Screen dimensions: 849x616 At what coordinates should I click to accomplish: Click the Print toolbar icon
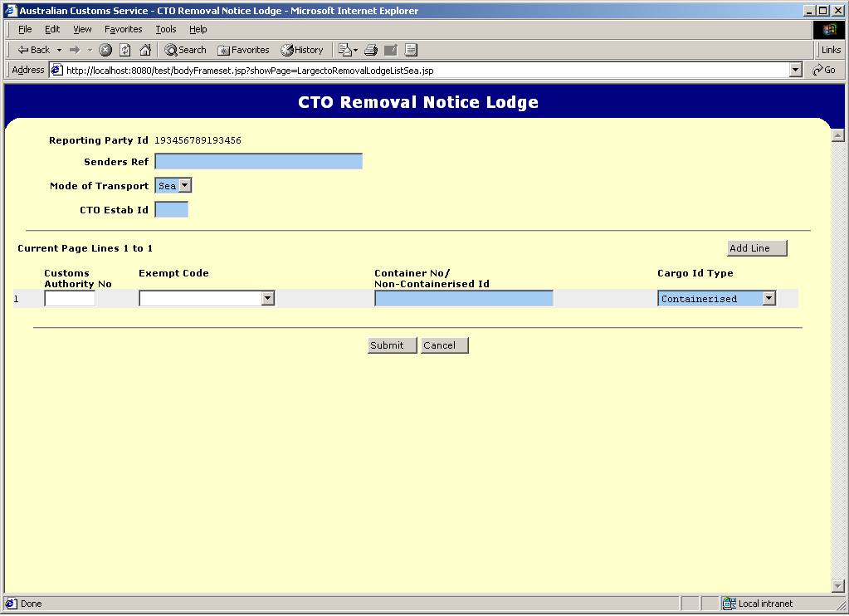pyautogui.click(x=371, y=50)
